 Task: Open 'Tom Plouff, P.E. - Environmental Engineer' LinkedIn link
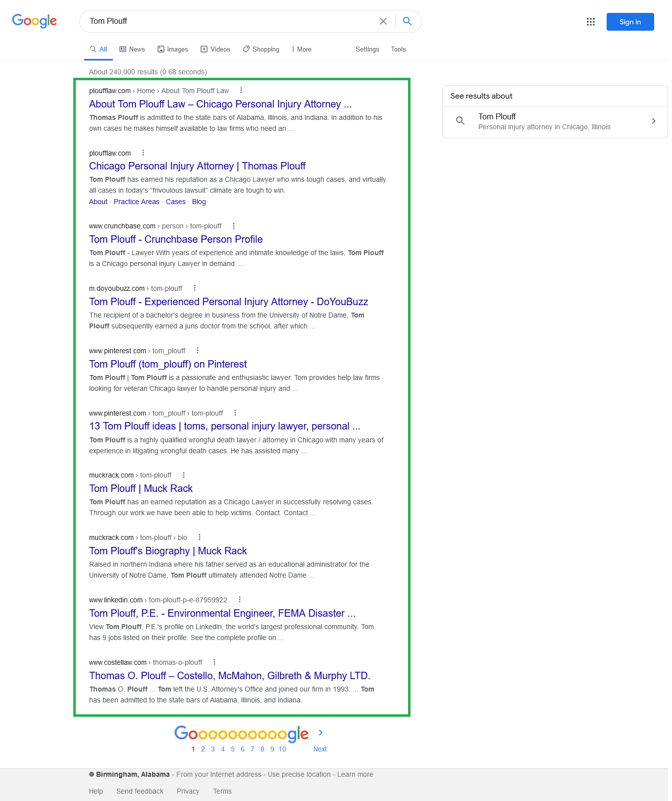tap(222, 613)
